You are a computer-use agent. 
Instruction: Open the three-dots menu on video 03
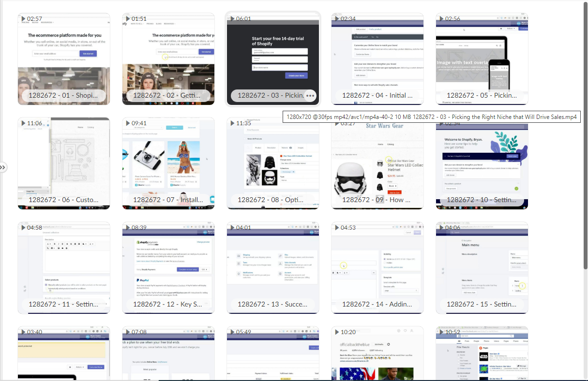pyautogui.click(x=310, y=96)
